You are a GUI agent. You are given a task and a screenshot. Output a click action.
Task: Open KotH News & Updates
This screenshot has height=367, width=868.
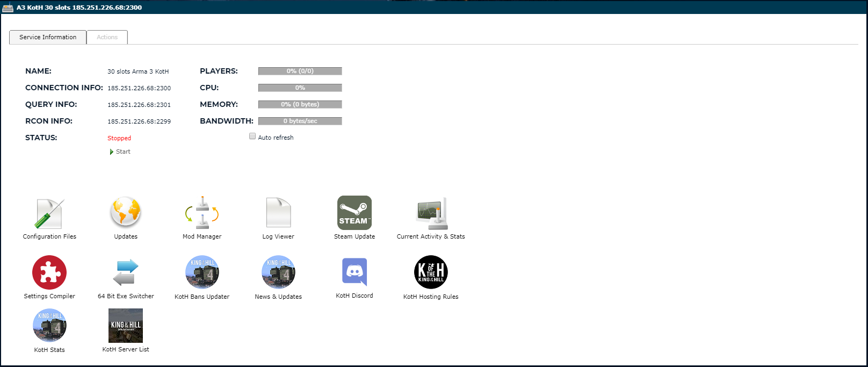coord(278,272)
